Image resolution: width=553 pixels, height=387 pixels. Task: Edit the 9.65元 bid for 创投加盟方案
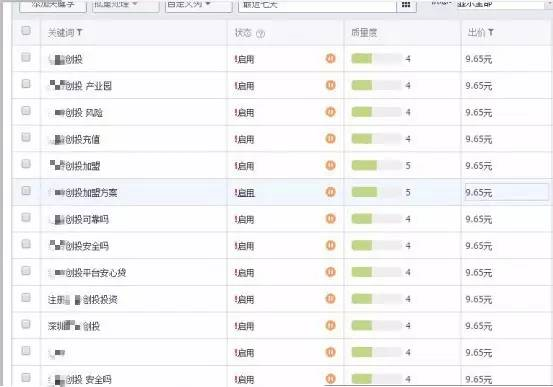(x=506, y=192)
